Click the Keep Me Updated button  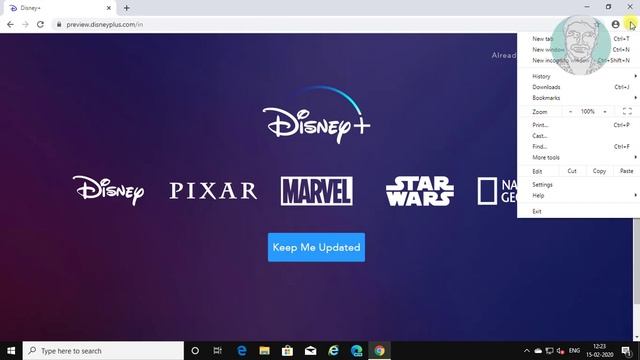coord(316,247)
